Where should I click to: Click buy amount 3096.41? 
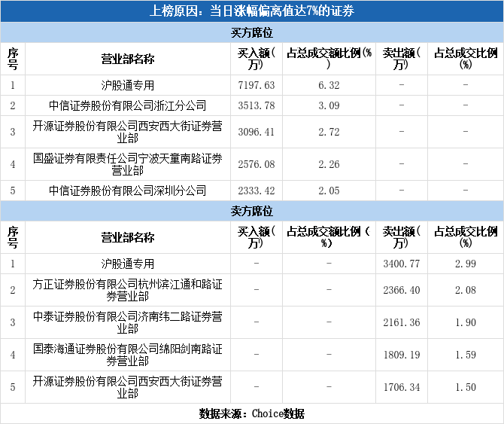(257, 132)
